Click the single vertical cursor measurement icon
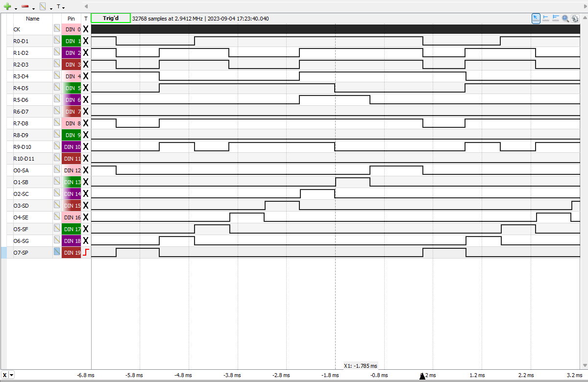Image resolution: width=588 pixels, height=382 pixels. coord(546,19)
